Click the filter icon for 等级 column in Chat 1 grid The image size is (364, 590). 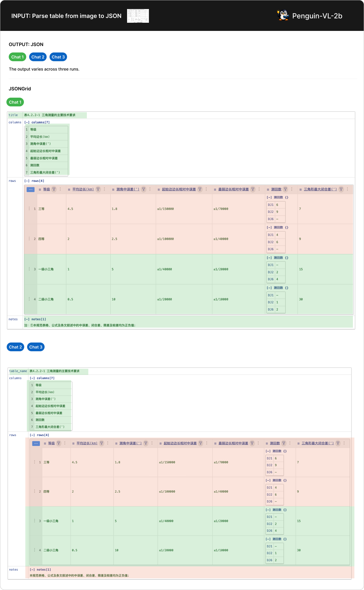click(x=54, y=189)
